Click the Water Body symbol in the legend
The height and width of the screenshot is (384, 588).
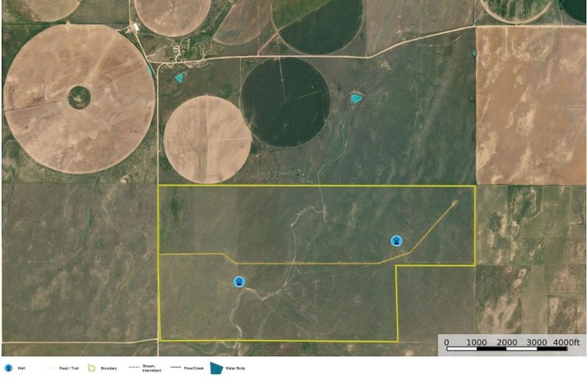point(216,368)
